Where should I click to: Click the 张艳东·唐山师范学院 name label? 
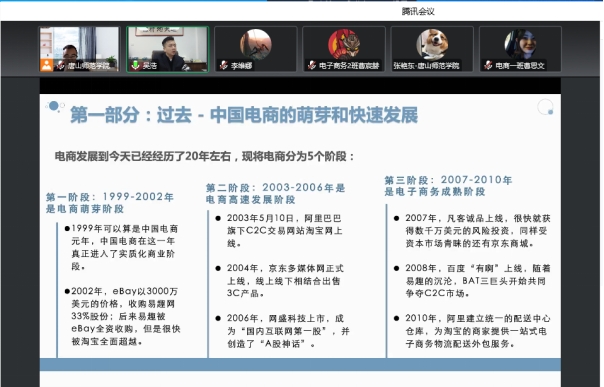426,66
